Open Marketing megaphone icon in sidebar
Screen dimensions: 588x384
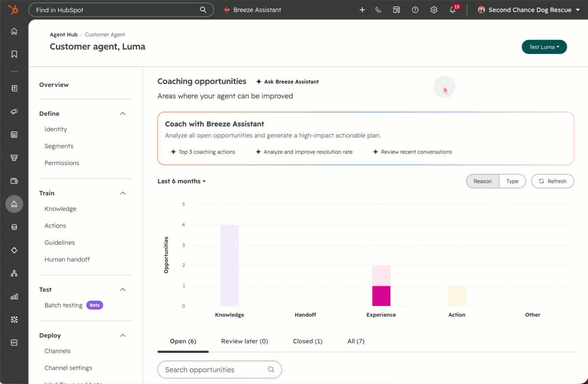point(14,112)
